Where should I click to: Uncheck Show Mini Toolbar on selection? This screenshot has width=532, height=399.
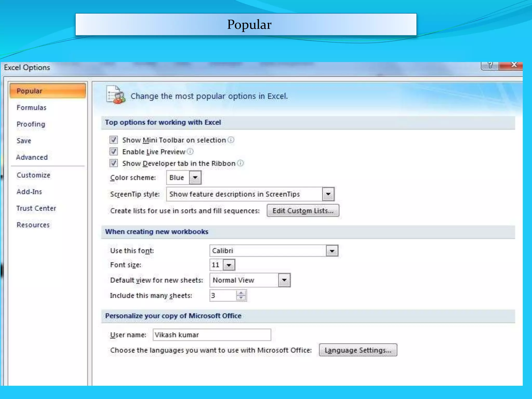pos(114,140)
